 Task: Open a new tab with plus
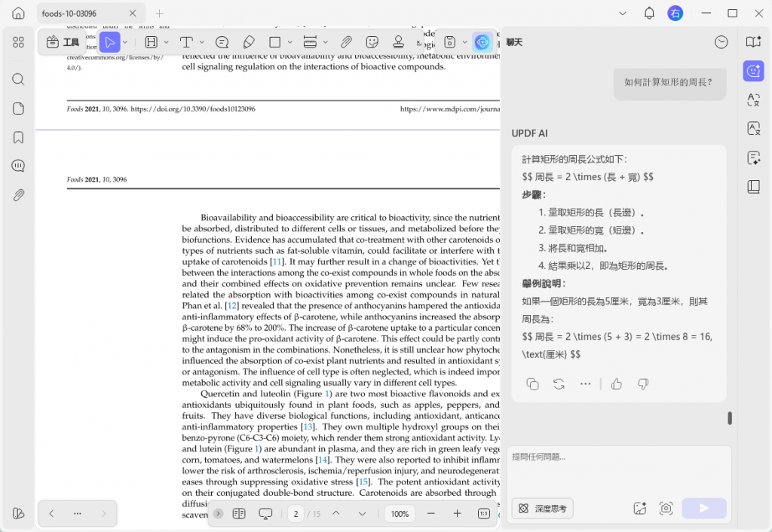pyautogui.click(x=159, y=14)
